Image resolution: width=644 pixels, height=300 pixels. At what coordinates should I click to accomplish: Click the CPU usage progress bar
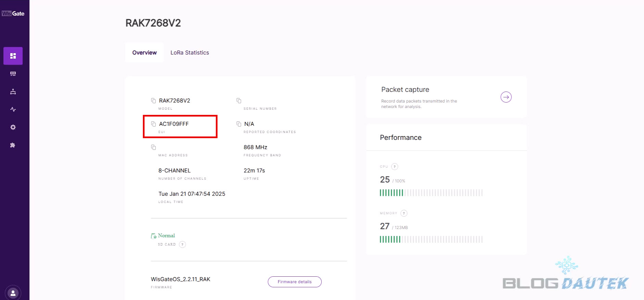[x=431, y=193]
